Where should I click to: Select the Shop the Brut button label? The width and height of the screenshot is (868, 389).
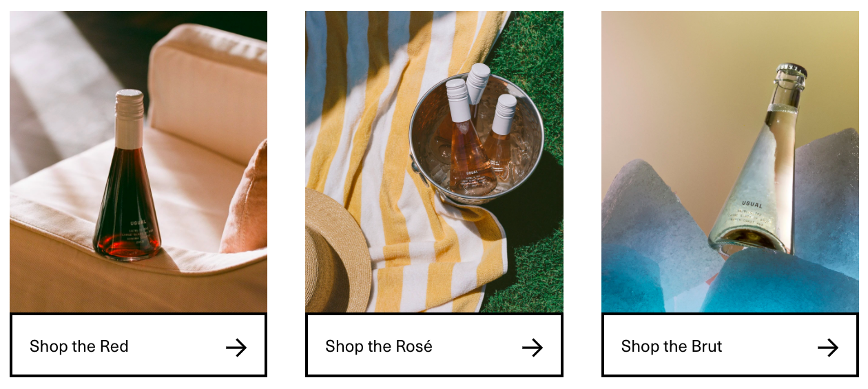tap(672, 346)
